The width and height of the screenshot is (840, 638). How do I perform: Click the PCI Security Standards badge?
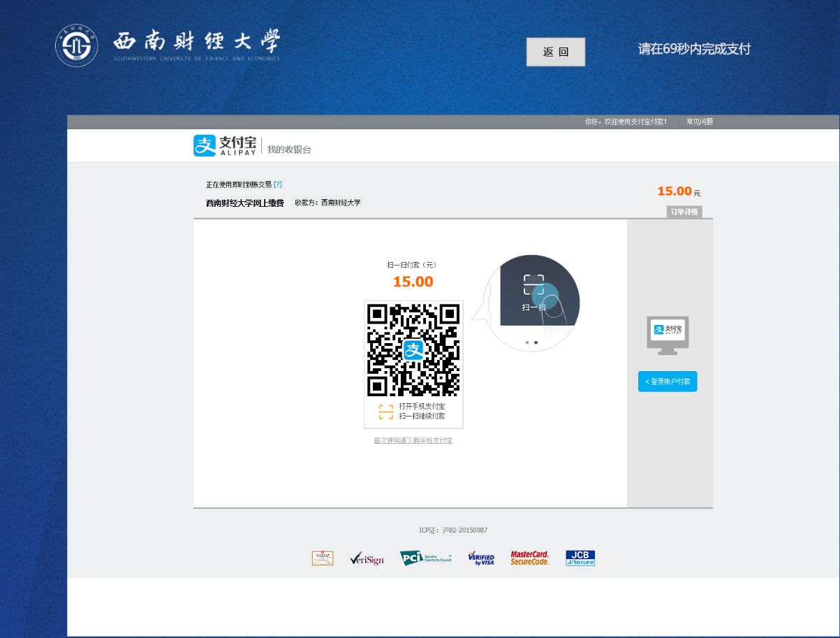tap(425, 558)
